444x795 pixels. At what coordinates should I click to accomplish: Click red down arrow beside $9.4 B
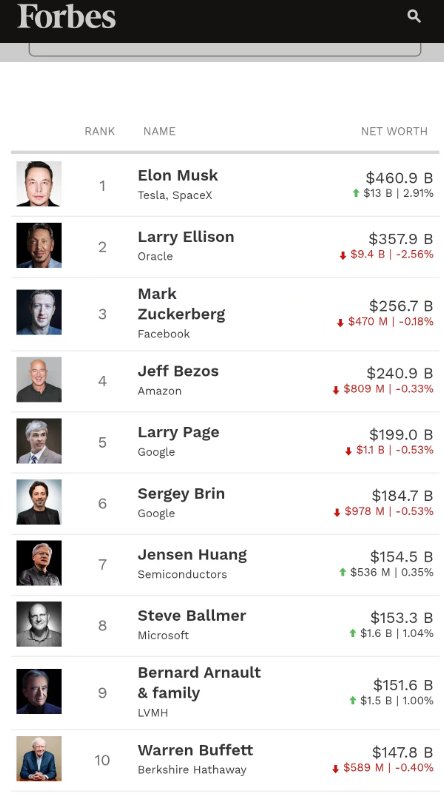click(343, 255)
